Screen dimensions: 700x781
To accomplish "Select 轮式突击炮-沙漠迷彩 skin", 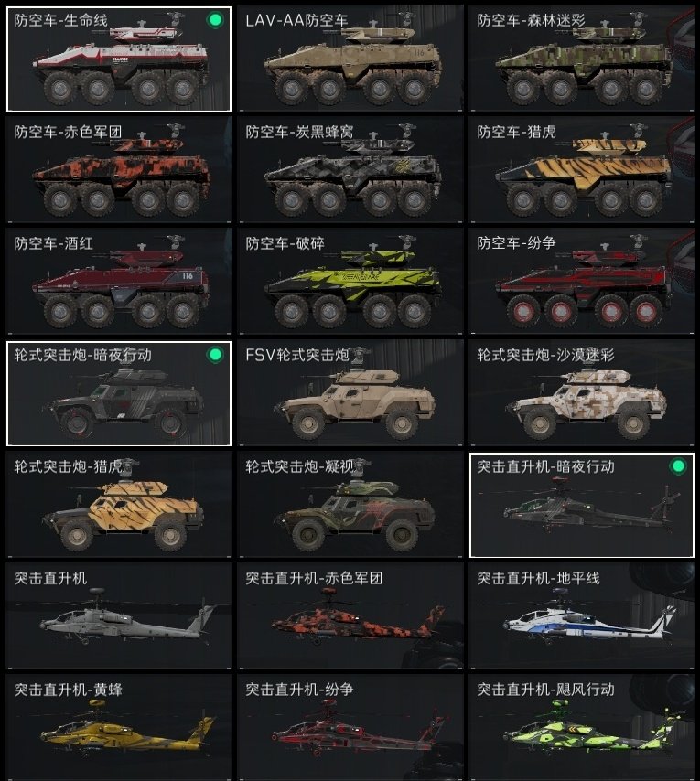I will pyautogui.click(x=582, y=393).
